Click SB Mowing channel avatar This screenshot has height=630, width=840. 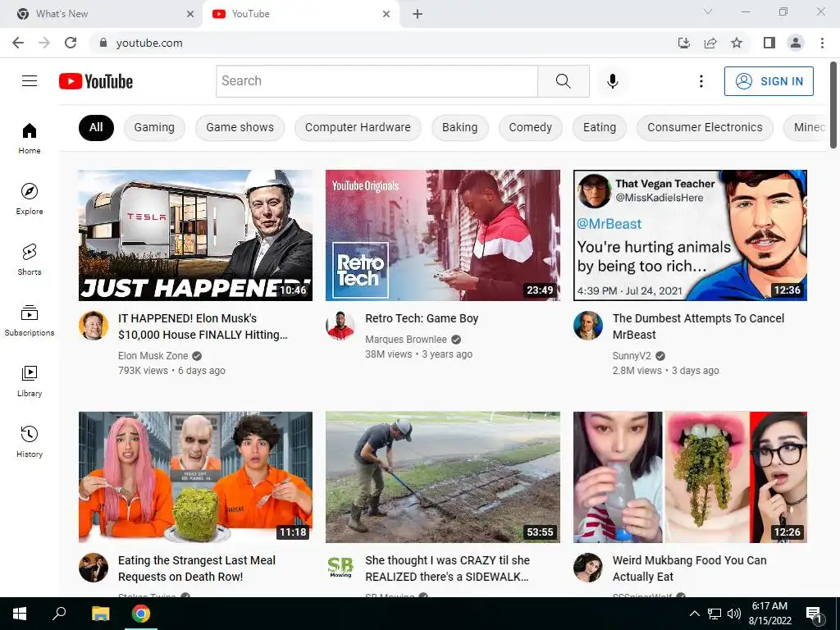[x=340, y=568]
